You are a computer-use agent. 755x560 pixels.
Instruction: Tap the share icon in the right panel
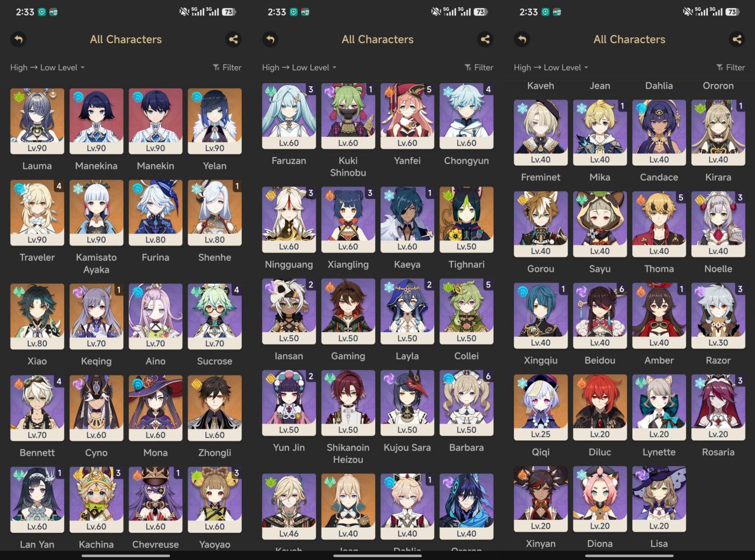(737, 40)
